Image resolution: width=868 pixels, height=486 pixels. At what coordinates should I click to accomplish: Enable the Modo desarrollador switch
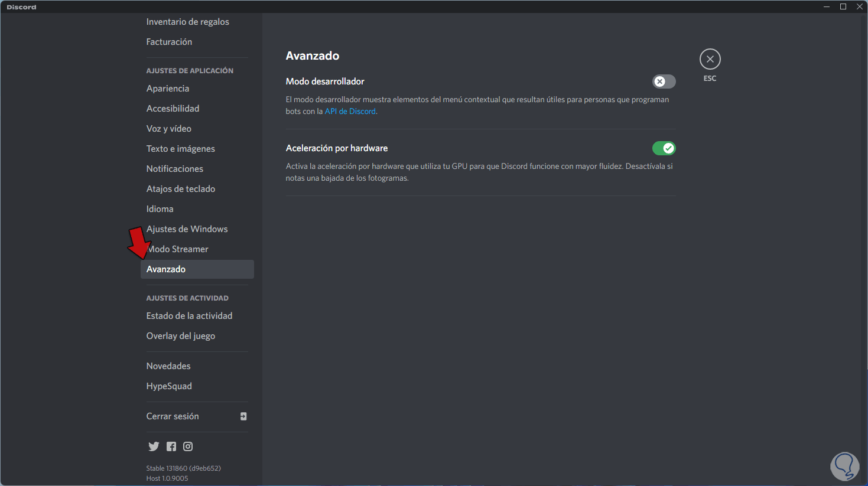(664, 81)
